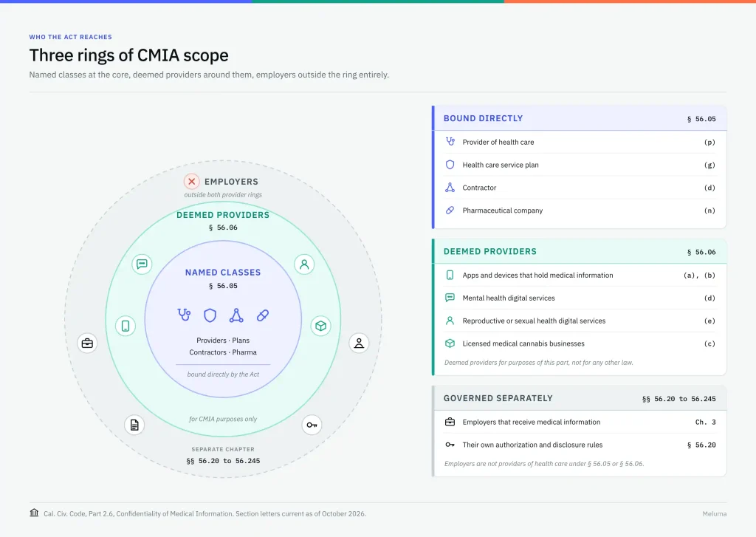The image size is (756, 537).
Task: Select the 'Health care service plan' row text
Action: click(501, 165)
